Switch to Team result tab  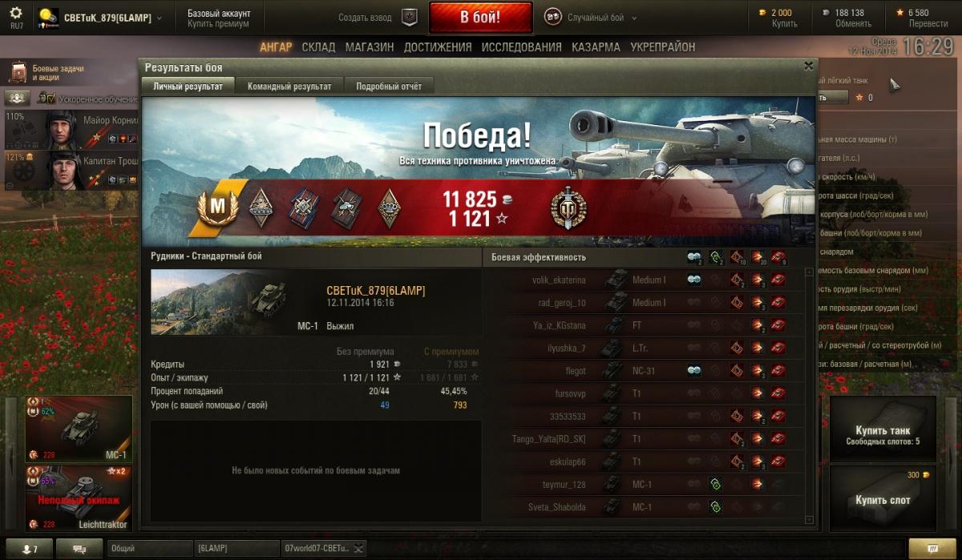(x=289, y=86)
